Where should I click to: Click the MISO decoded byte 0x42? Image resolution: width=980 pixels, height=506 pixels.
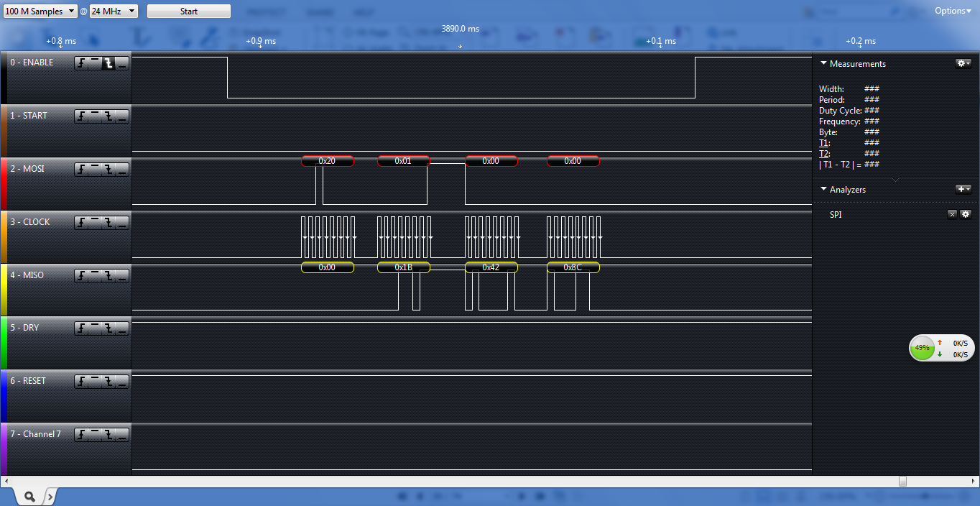click(x=491, y=267)
